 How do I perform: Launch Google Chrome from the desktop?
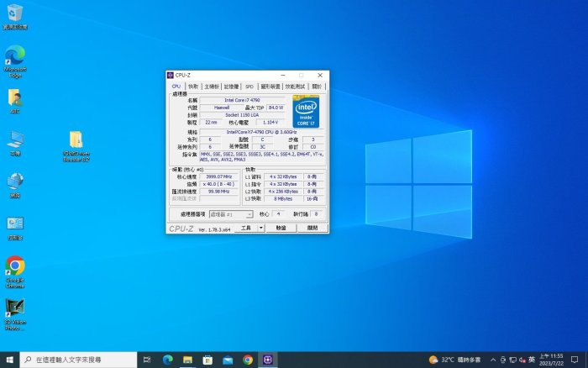pyautogui.click(x=15, y=272)
